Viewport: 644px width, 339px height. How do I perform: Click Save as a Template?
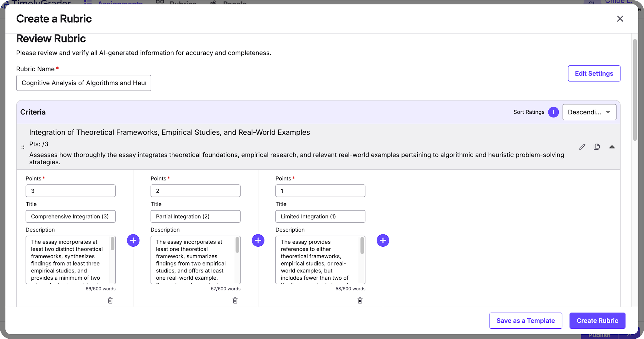[x=526, y=321]
